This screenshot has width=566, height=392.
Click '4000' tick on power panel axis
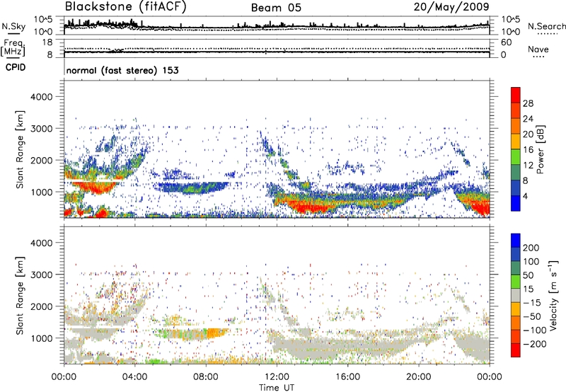(41, 97)
